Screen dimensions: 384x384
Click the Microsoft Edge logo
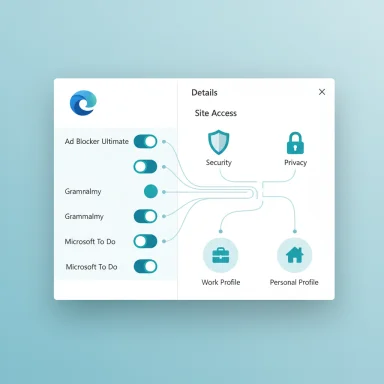83,103
